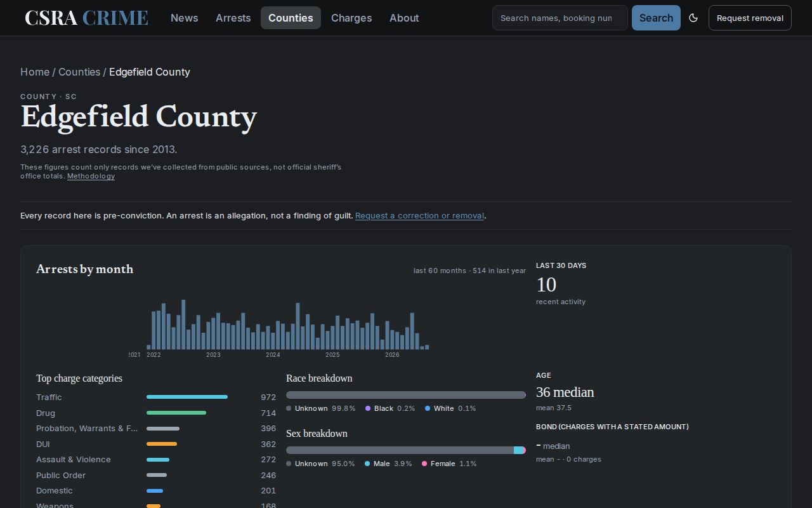Click the Search button
Screen dimensions: 812x508
pos(656,18)
